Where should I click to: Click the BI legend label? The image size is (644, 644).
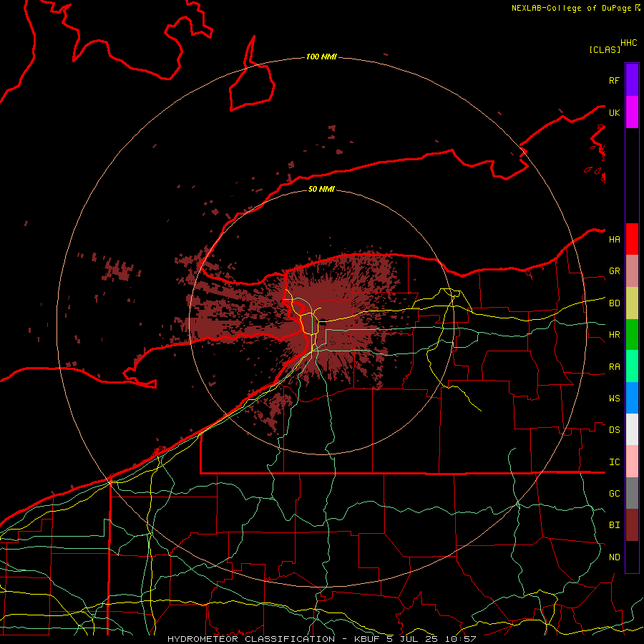(615, 525)
